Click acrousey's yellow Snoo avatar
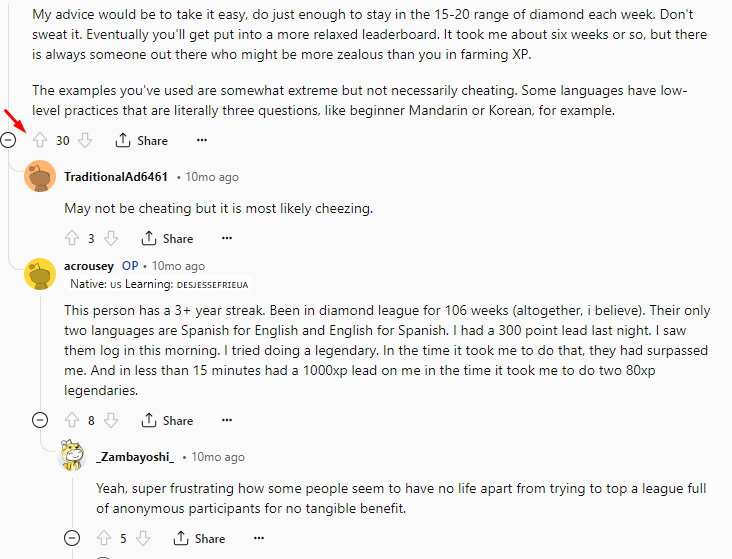The image size is (732, 559). click(40, 274)
